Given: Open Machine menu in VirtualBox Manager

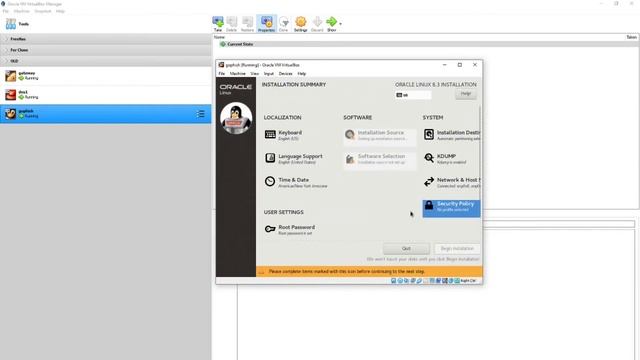Looking at the screenshot, I should click(x=22, y=11).
